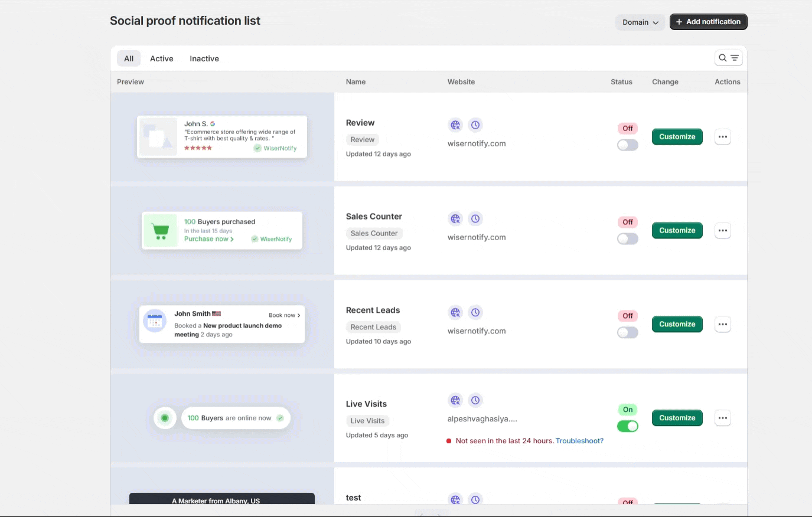The height and width of the screenshot is (517, 812).
Task: Click the Off status badge for Recent Leads
Action: tap(628, 316)
